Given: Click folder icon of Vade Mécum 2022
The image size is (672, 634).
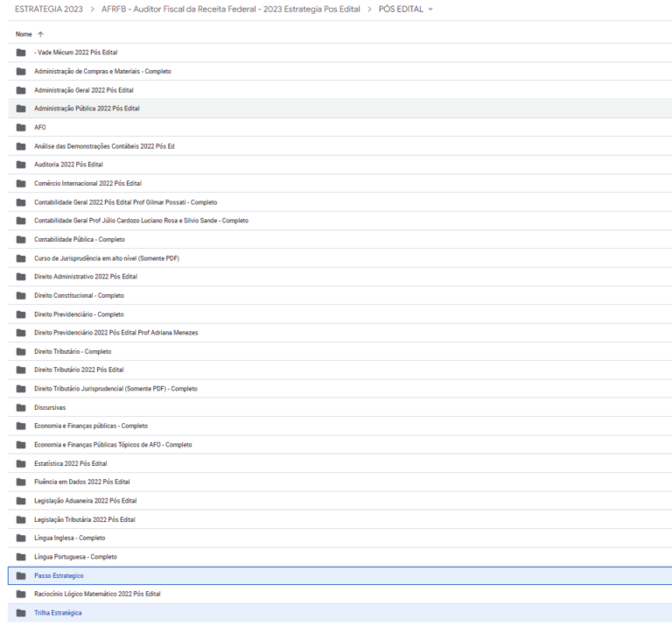Looking at the screenshot, I should (x=21, y=53).
